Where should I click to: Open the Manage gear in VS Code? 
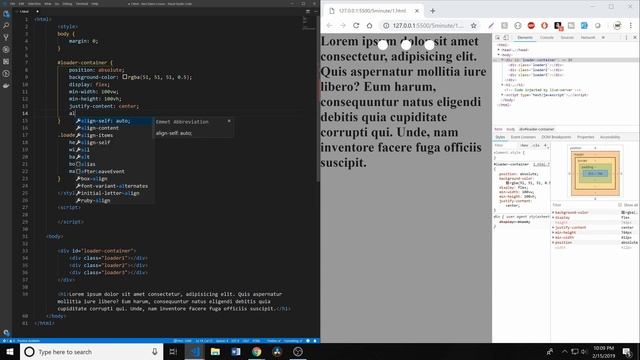[x=6, y=333]
